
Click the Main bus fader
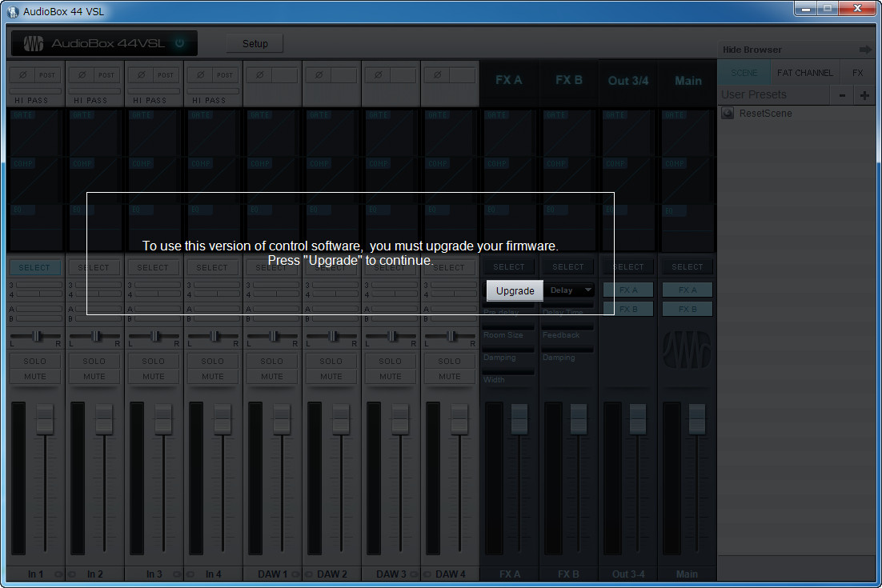(x=697, y=418)
